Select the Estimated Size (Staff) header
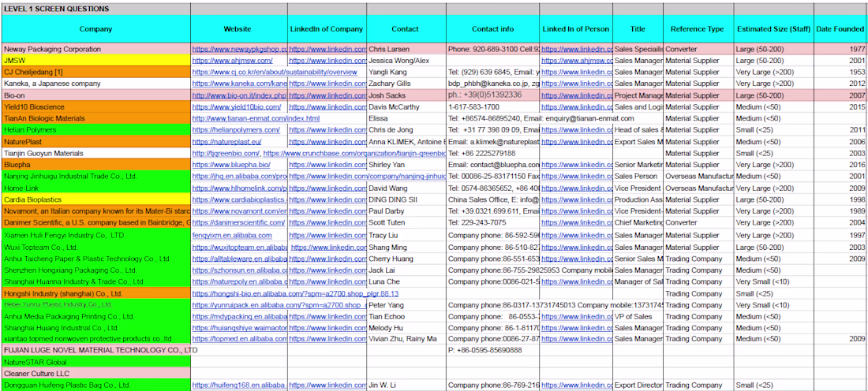The image size is (868, 391). [774, 28]
